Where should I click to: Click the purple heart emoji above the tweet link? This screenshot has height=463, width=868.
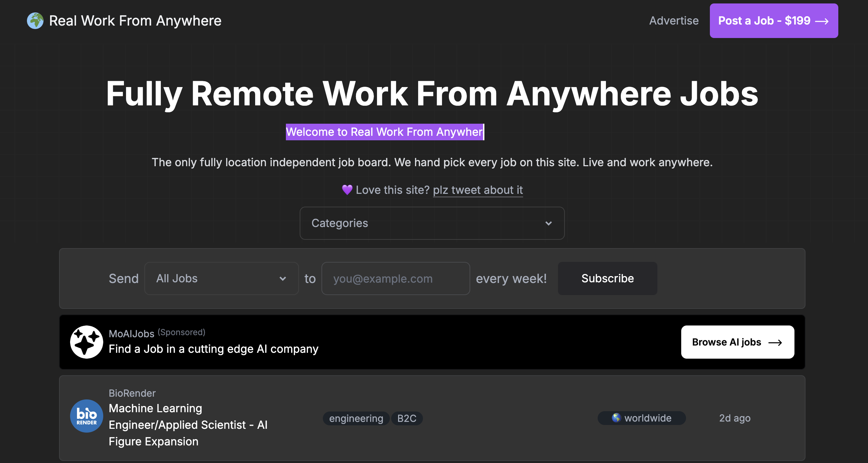(347, 190)
